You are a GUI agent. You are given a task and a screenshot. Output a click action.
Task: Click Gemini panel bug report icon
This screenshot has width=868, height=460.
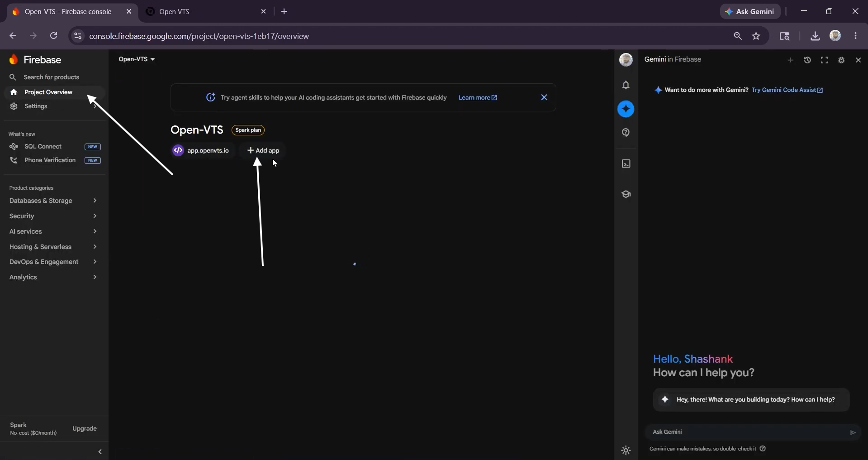(x=841, y=60)
